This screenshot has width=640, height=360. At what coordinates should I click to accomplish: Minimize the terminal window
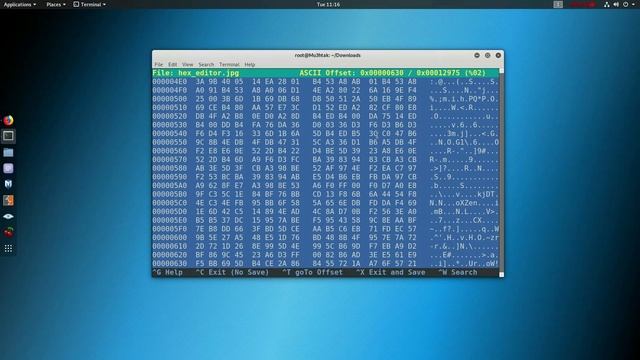point(477,55)
